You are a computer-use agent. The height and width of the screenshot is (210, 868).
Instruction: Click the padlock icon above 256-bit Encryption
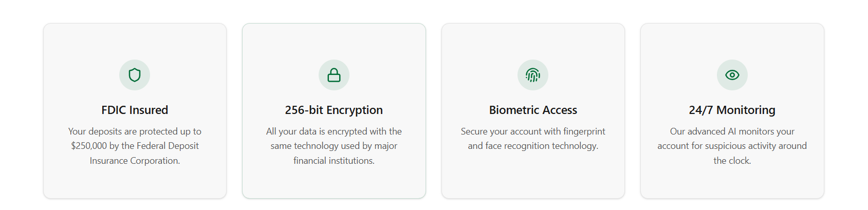[334, 75]
